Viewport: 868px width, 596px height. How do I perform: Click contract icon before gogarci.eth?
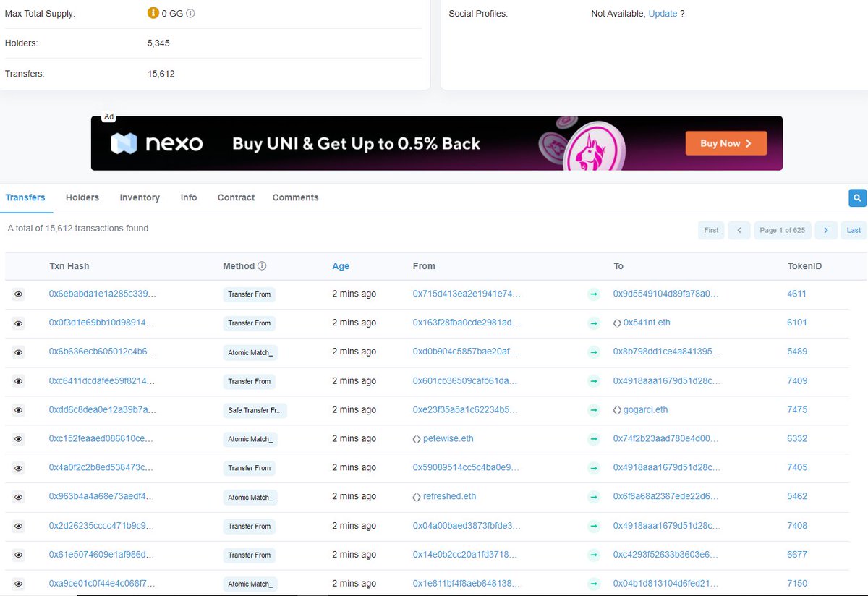pos(617,410)
